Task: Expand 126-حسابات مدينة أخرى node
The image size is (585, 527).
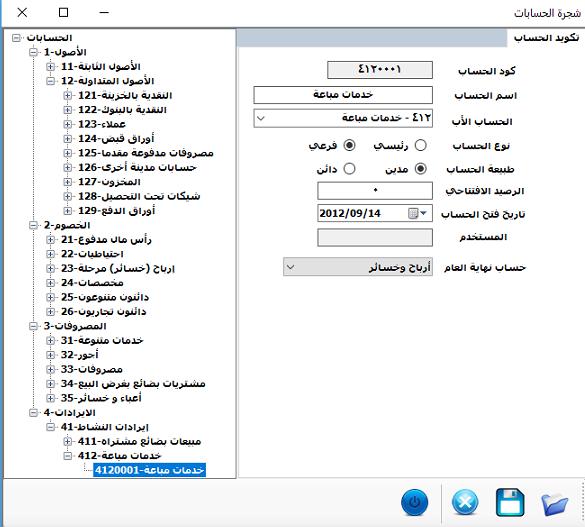Action: [68, 167]
